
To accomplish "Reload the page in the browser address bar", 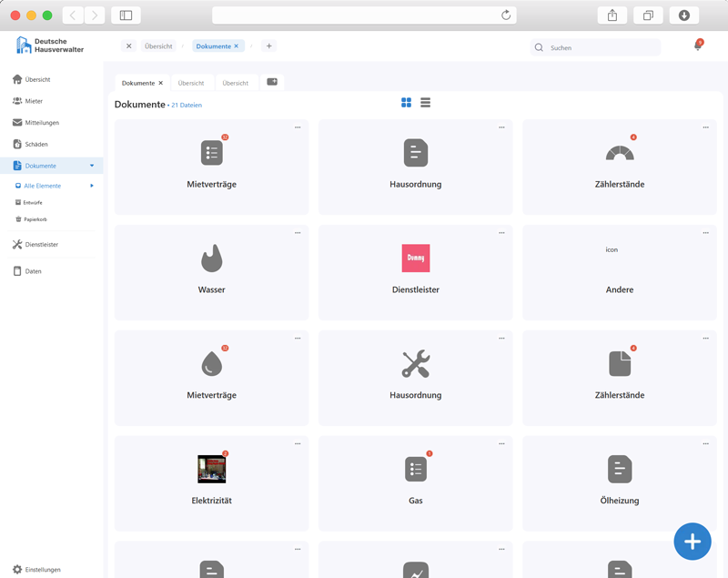I will (506, 15).
